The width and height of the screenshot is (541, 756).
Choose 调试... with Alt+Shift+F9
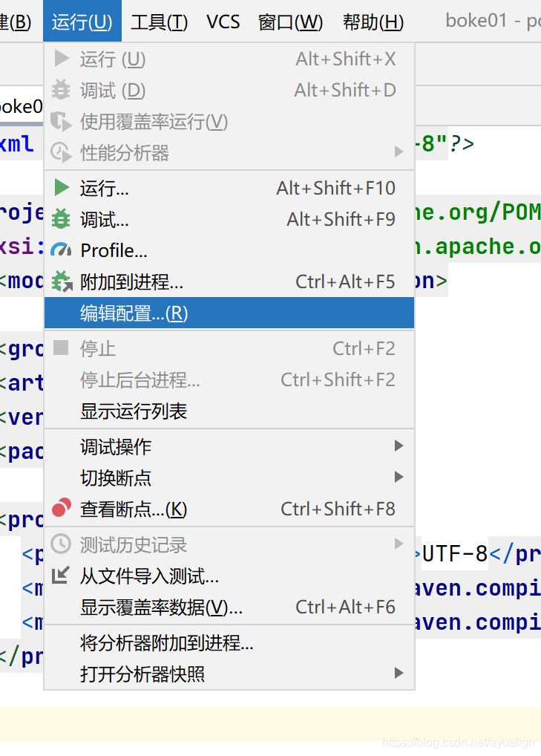[229, 219]
